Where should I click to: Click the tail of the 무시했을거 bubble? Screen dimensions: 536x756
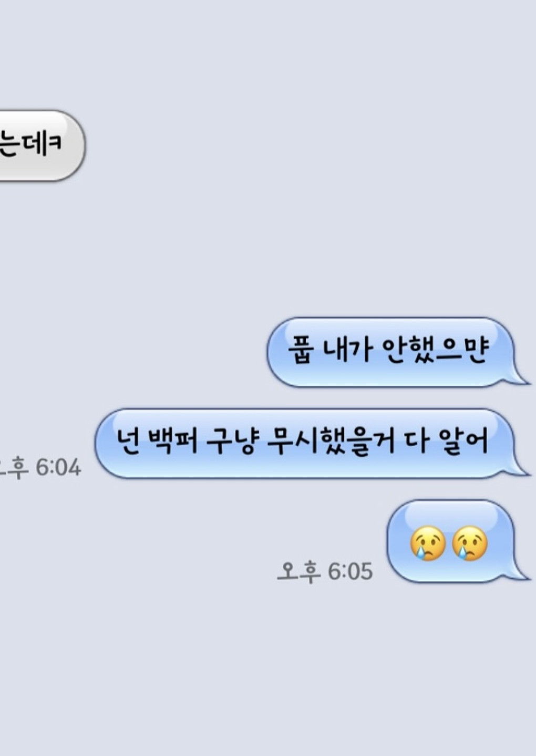pyautogui.click(x=519, y=467)
